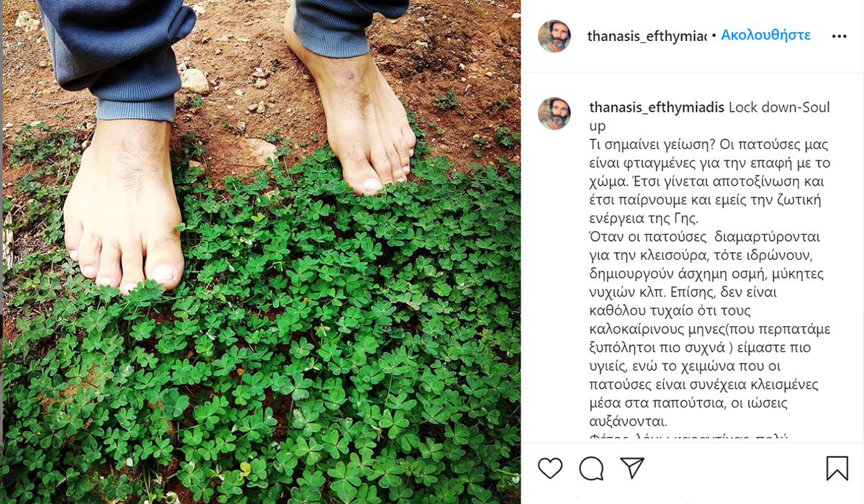Click the line "αυξάνονται." in the caption

[x=628, y=421]
